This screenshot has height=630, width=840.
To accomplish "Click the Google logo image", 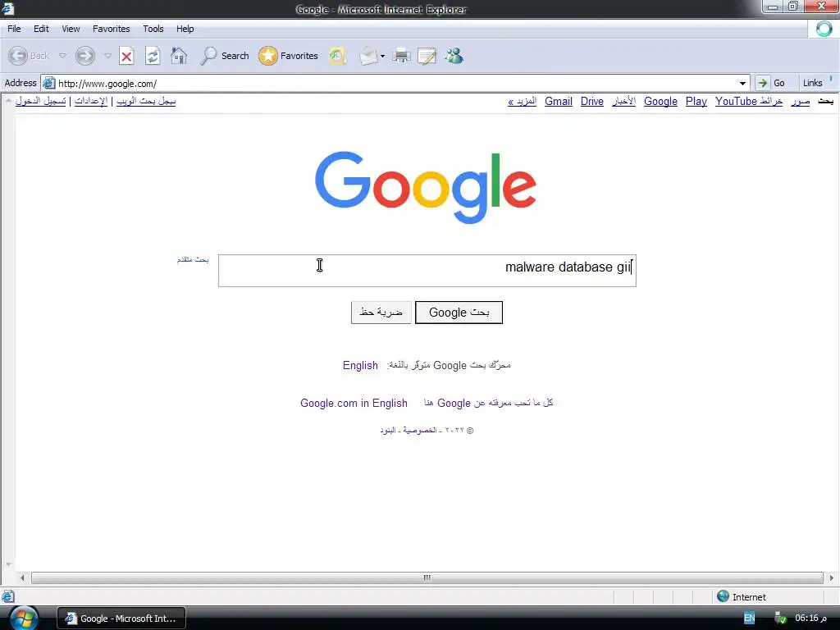I will (426, 187).
